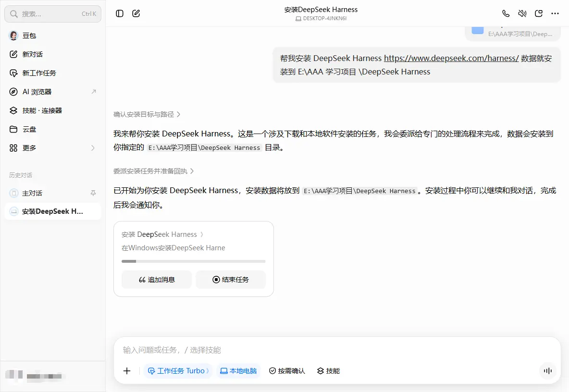The image size is (569, 392).
Task: Expand the 委派安装任务并准备回执 step
Action: (153, 171)
